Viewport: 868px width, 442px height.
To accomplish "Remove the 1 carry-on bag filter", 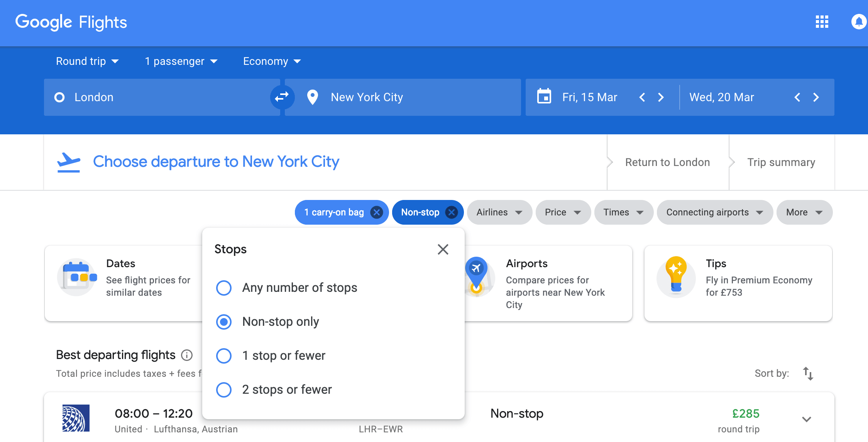I will click(x=376, y=212).
